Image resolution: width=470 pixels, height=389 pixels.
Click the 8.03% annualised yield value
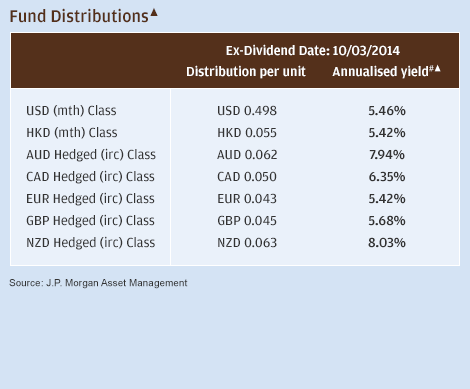pos(387,243)
